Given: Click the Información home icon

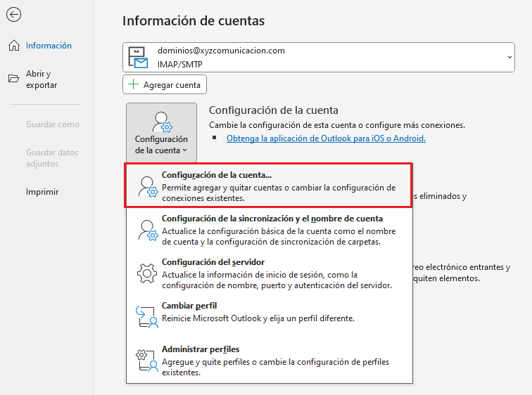Looking at the screenshot, I should [x=14, y=46].
